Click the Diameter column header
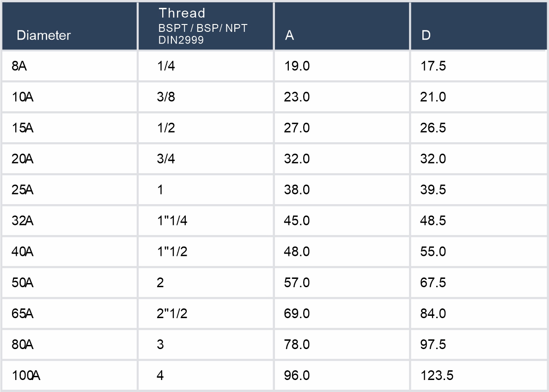The height and width of the screenshot is (392, 549). coord(44,36)
